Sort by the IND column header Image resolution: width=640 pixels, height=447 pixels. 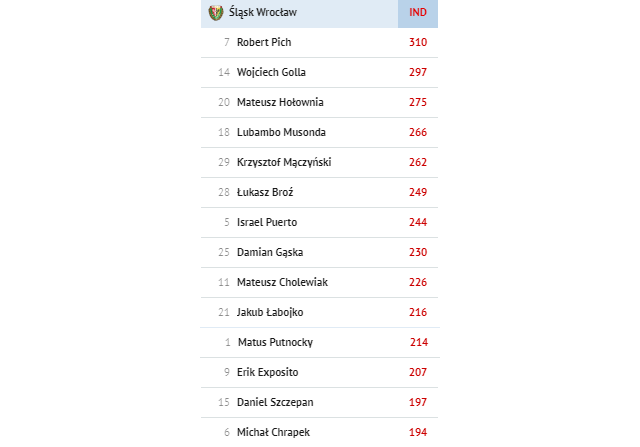pos(418,13)
